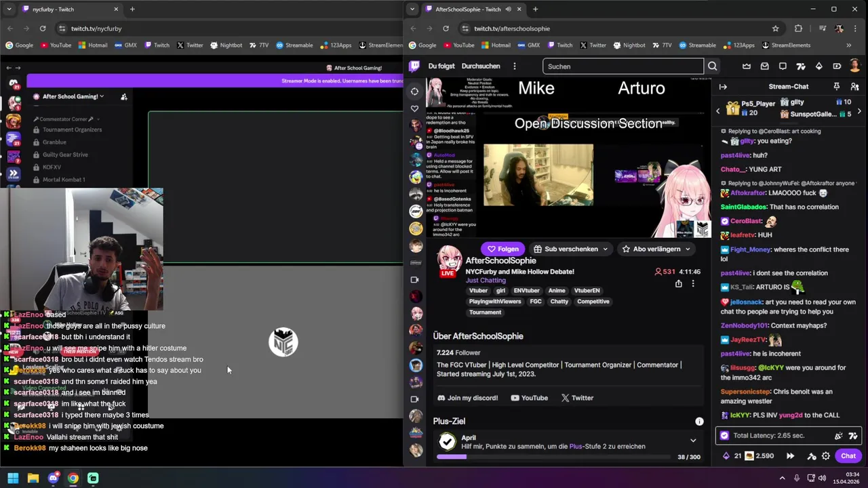The image size is (868, 488).
Task: Reload the afterschoolsophie Twitch page
Action: [x=446, y=28]
